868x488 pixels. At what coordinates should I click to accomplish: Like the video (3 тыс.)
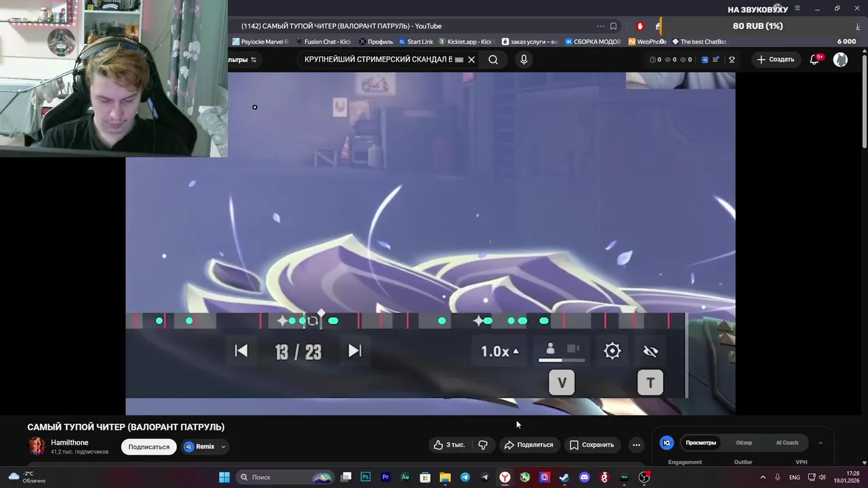click(450, 445)
